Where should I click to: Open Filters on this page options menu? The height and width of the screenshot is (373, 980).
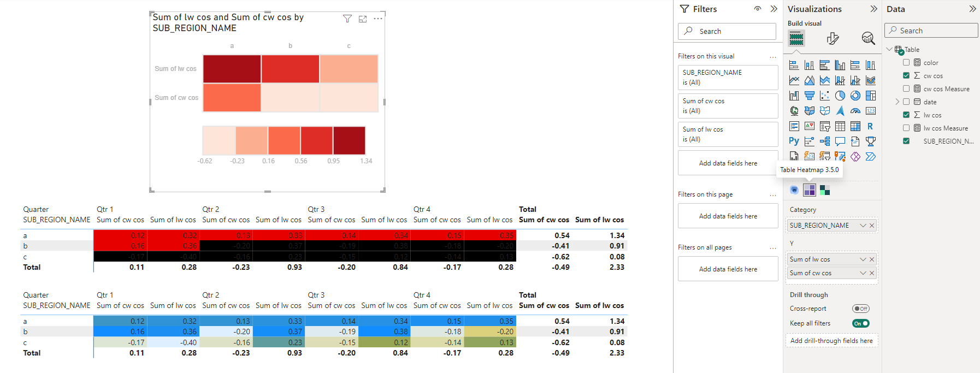(773, 195)
